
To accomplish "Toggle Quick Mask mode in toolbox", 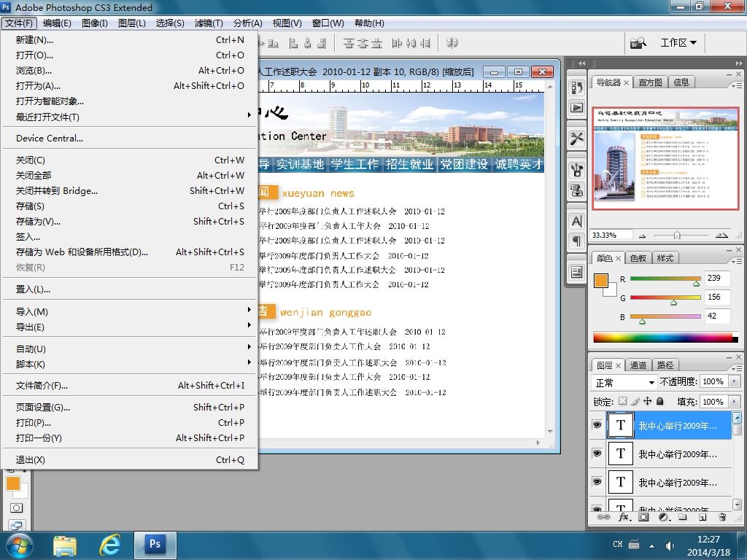I will point(16,508).
